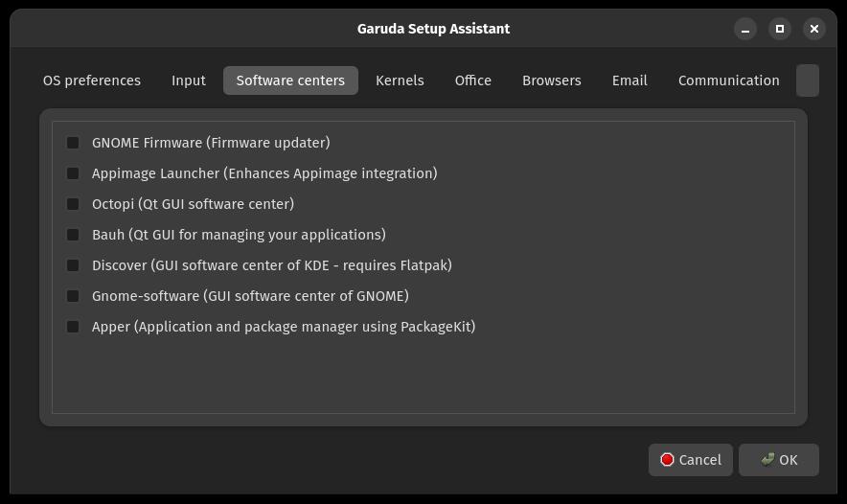Maximize the Garuda Setup Assistant window
Viewport: 847px width, 504px height.
(x=780, y=29)
